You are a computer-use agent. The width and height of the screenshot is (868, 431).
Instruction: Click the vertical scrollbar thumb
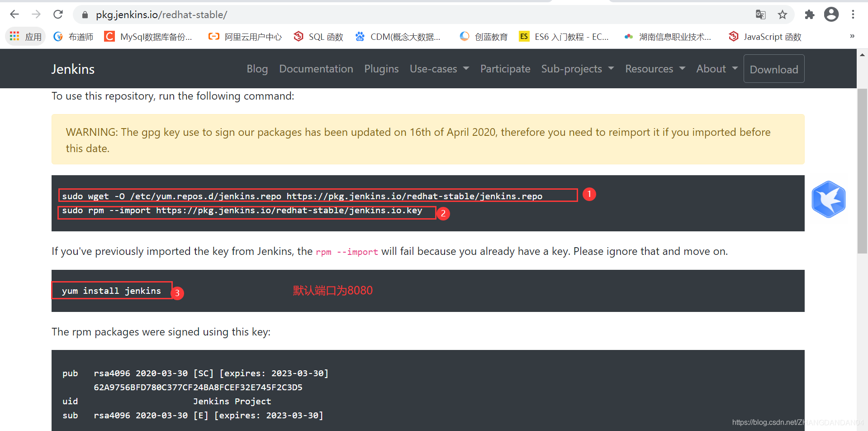pos(862,171)
